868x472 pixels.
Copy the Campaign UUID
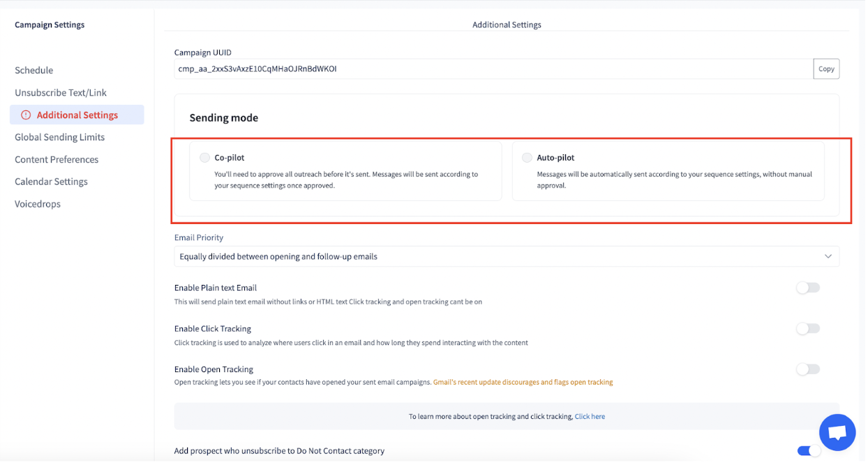tap(826, 69)
